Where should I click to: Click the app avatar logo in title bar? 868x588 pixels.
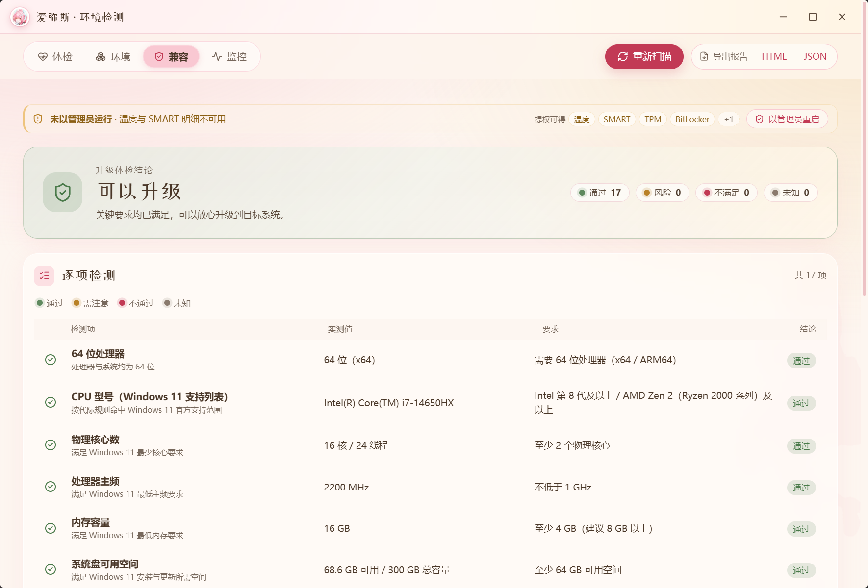point(20,17)
